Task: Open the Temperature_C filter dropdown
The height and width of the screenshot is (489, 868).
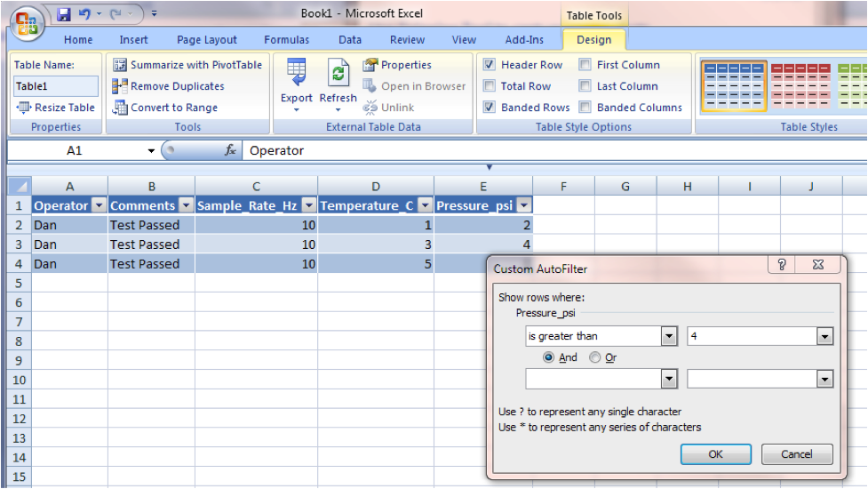Action: coord(426,205)
